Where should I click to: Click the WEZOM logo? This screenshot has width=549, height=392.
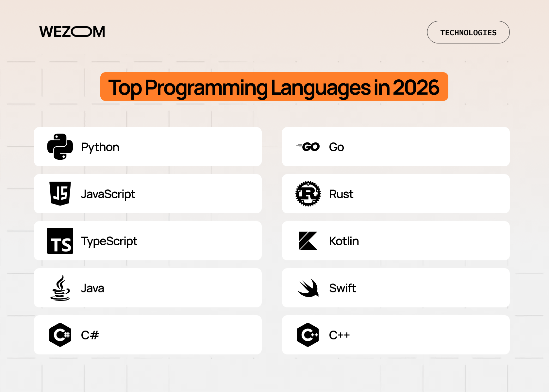72,32
